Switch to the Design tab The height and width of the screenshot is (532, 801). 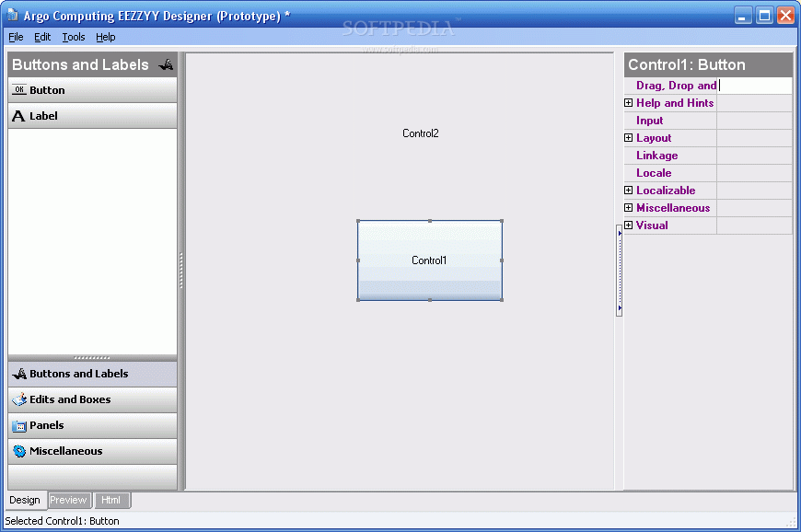coord(25,500)
